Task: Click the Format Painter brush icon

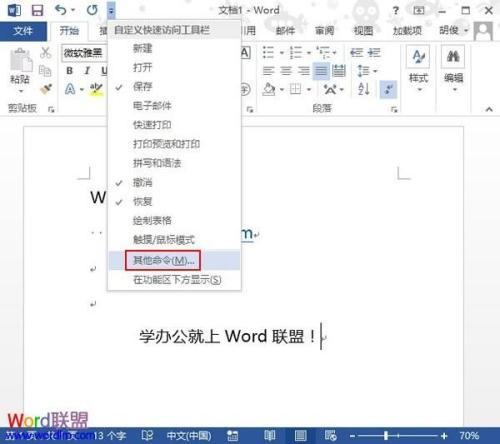Action: pos(46,89)
